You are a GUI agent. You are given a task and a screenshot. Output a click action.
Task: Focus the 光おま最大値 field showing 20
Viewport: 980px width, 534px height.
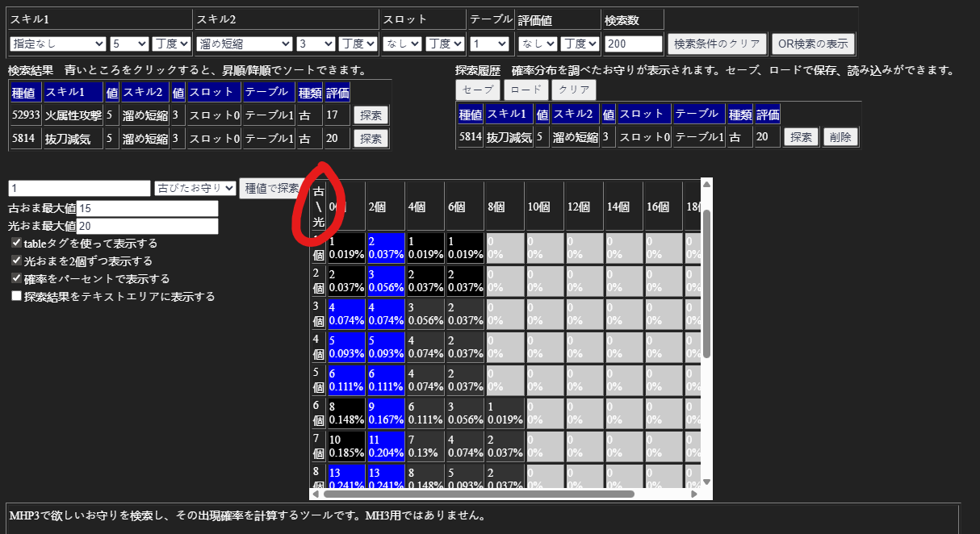point(147,227)
